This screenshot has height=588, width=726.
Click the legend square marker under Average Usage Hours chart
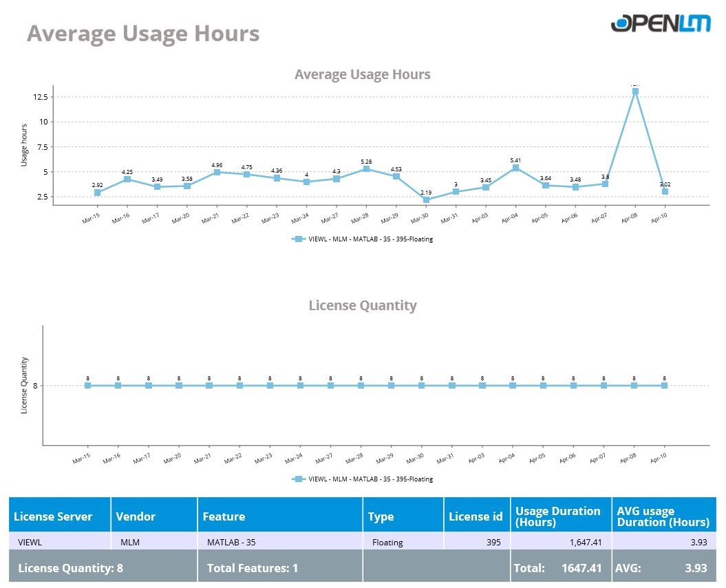pos(298,239)
